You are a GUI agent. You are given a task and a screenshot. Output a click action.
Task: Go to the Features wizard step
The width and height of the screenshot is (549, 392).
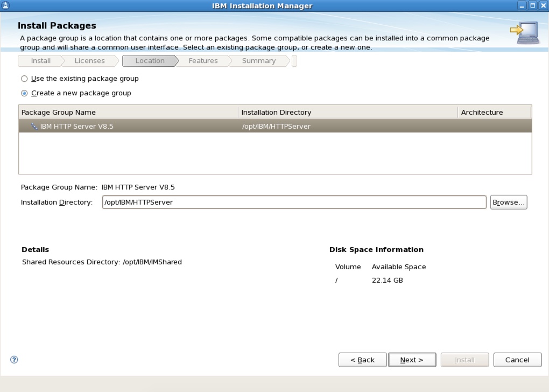tap(203, 61)
